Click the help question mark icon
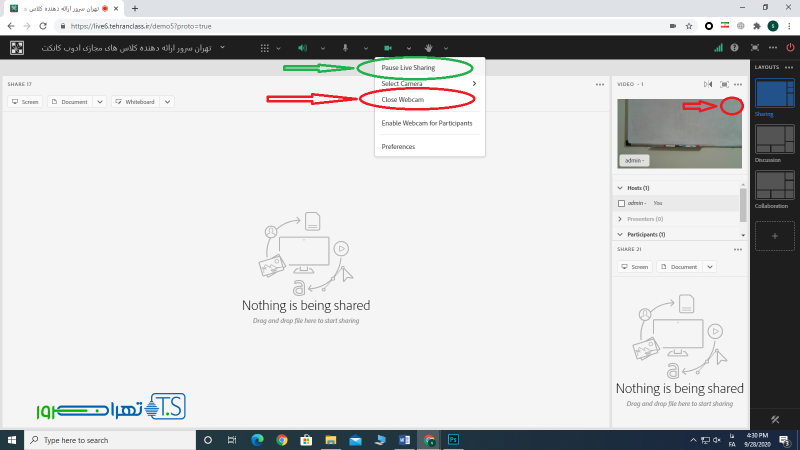Viewport: 800px width, 450px height. (735, 47)
